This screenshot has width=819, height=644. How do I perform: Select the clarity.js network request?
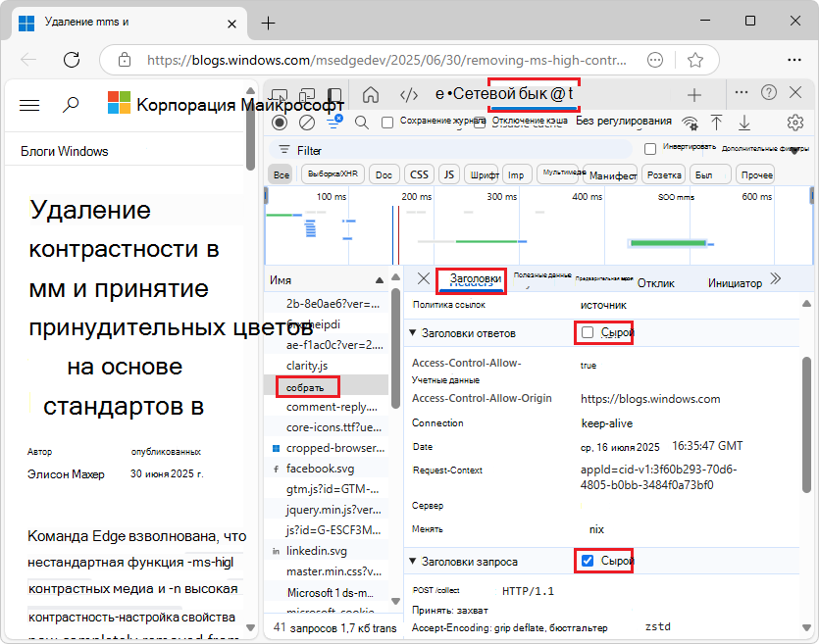tap(309, 366)
